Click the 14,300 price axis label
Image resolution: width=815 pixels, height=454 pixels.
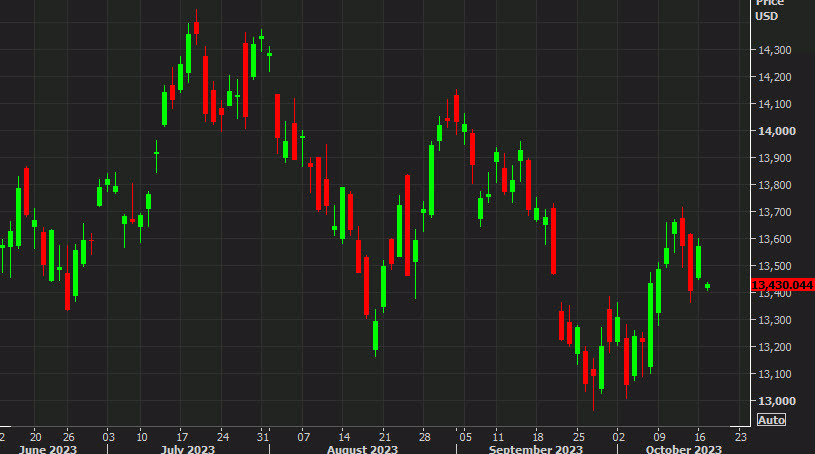(774, 50)
